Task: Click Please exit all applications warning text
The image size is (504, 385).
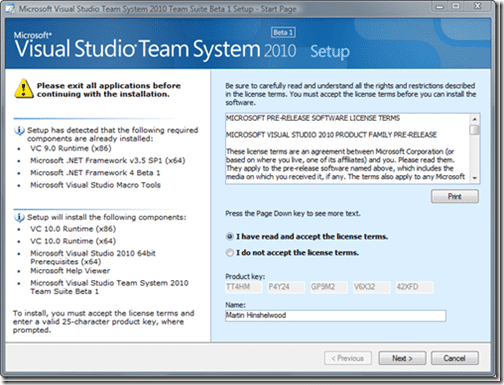Action: pos(109,90)
